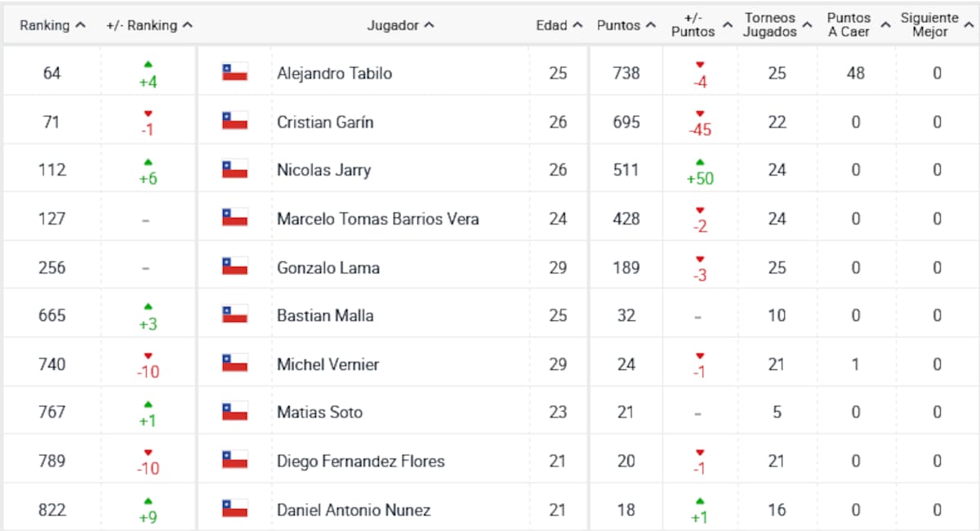This screenshot has height=531, width=980.
Task: Click the red down arrow above -45 points
Action: (700, 113)
